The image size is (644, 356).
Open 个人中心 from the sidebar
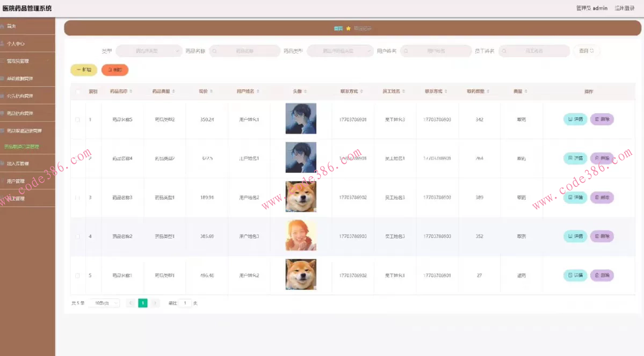(16, 44)
